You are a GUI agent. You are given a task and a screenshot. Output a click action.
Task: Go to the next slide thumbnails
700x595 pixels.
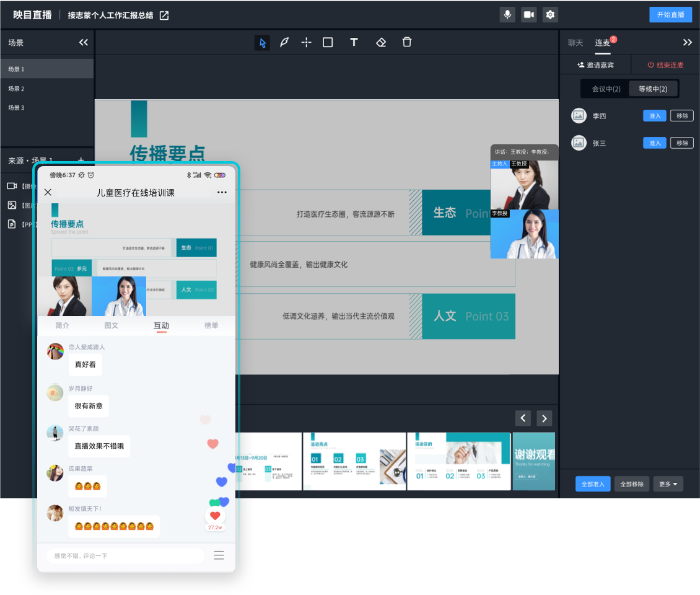pyautogui.click(x=544, y=418)
